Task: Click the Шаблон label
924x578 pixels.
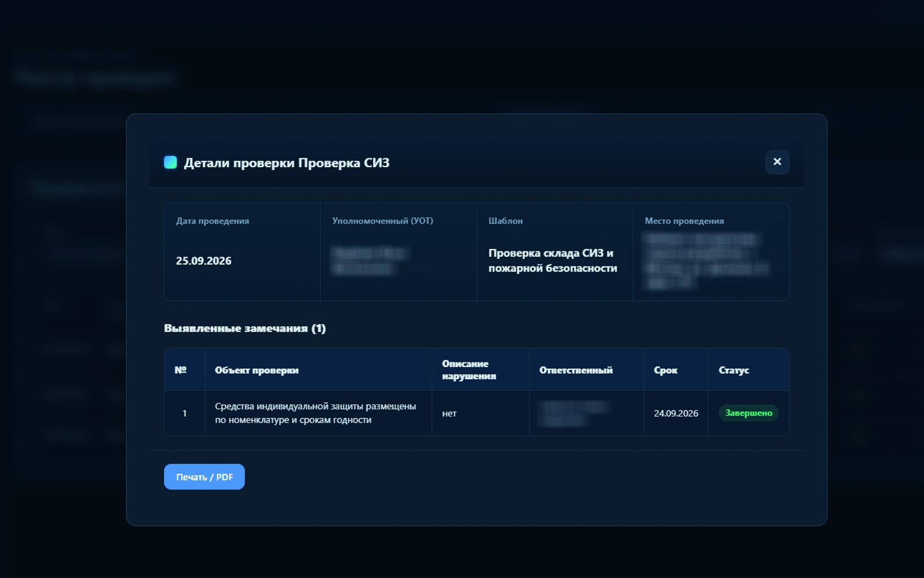Action: tap(505, 221)
